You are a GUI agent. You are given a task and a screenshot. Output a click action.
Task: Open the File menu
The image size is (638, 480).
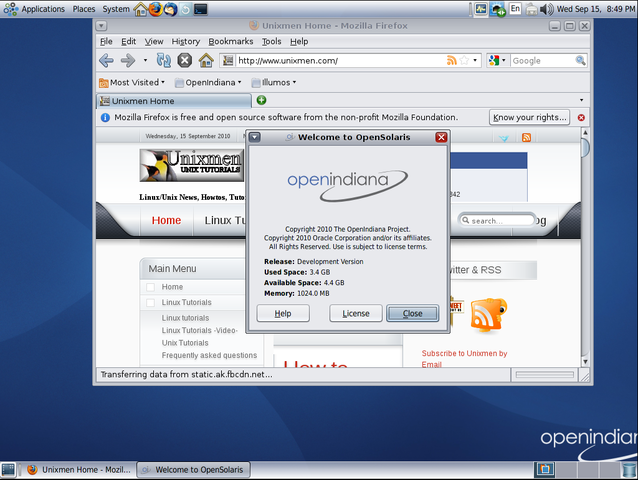(x=106, y=41)
